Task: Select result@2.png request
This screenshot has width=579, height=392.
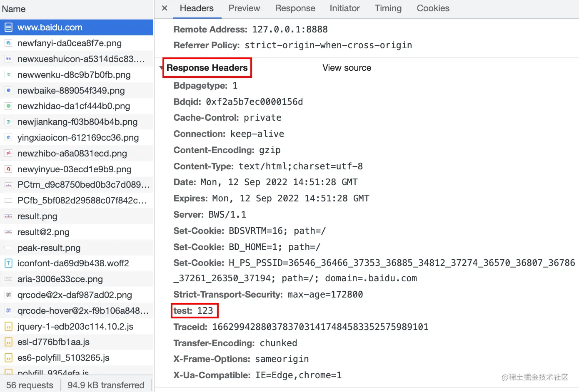Action: coord(77,232)
